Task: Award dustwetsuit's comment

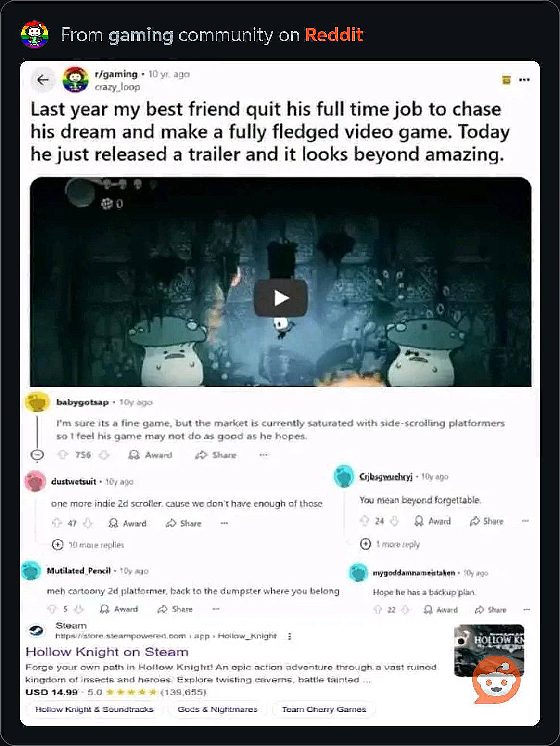Action: (127, 523)
